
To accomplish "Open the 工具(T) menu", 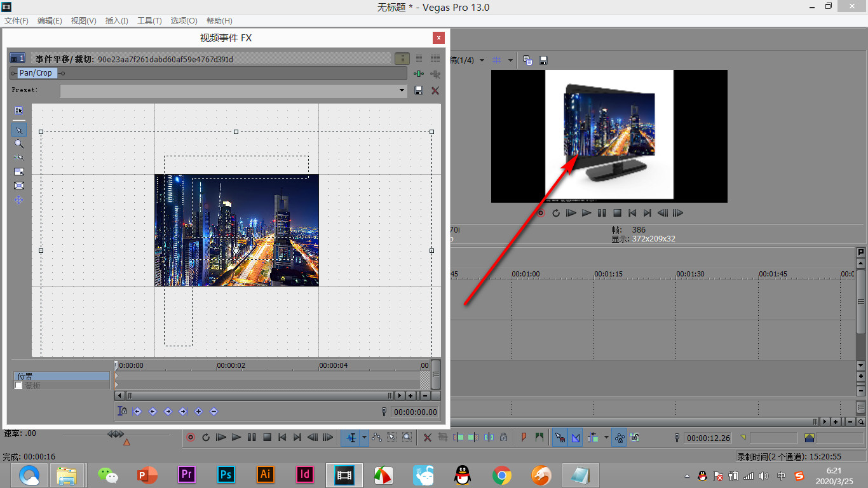I will (x=149, y=21).
